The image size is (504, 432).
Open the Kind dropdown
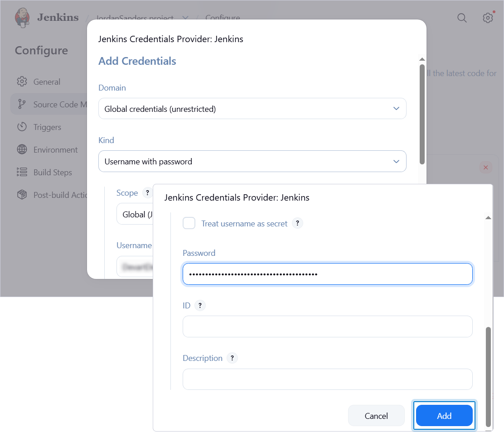(252, 161)
